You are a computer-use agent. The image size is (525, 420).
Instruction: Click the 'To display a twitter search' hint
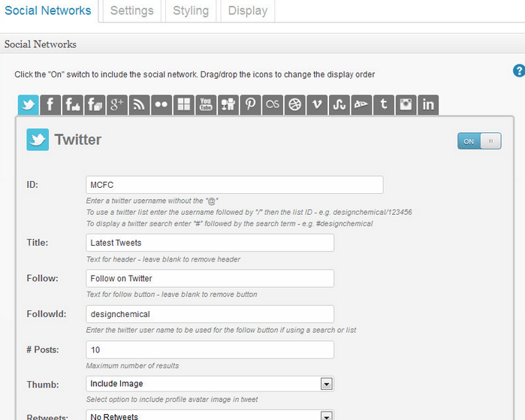(x=230, y=223)
